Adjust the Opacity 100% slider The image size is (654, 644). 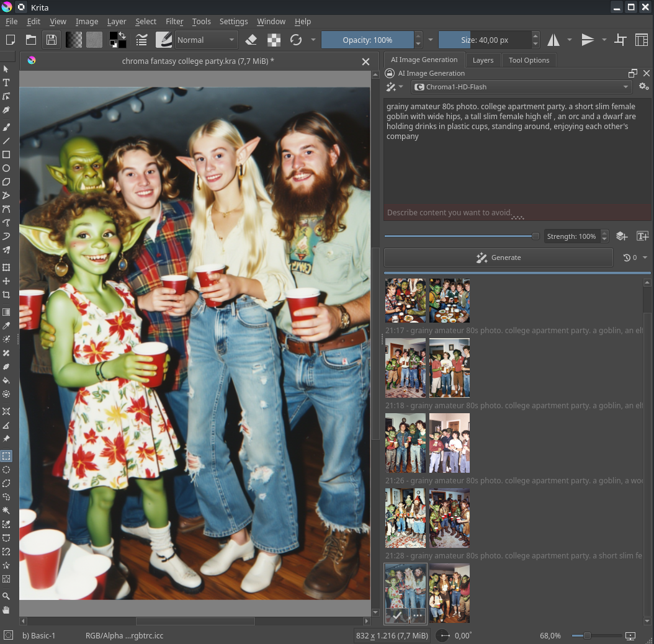coord(367,40)
